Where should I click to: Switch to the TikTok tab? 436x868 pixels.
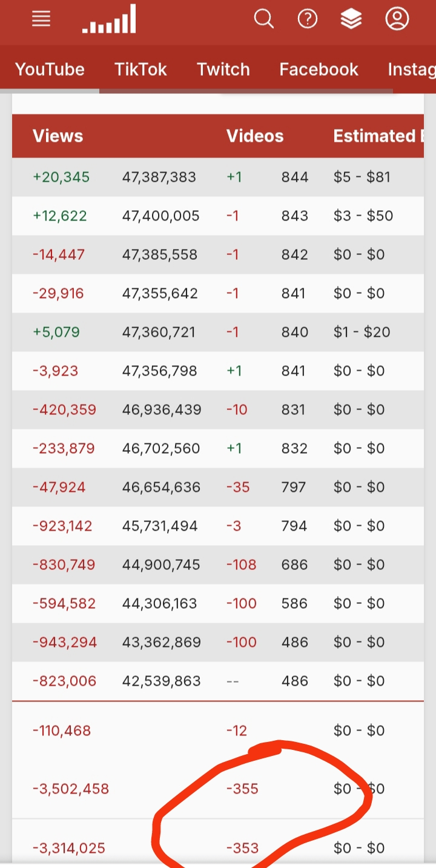tap(140, 69)
